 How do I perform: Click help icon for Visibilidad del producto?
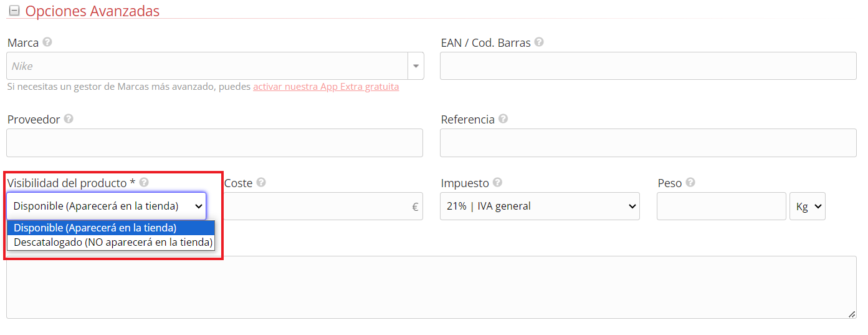click(x=144, y=182)
